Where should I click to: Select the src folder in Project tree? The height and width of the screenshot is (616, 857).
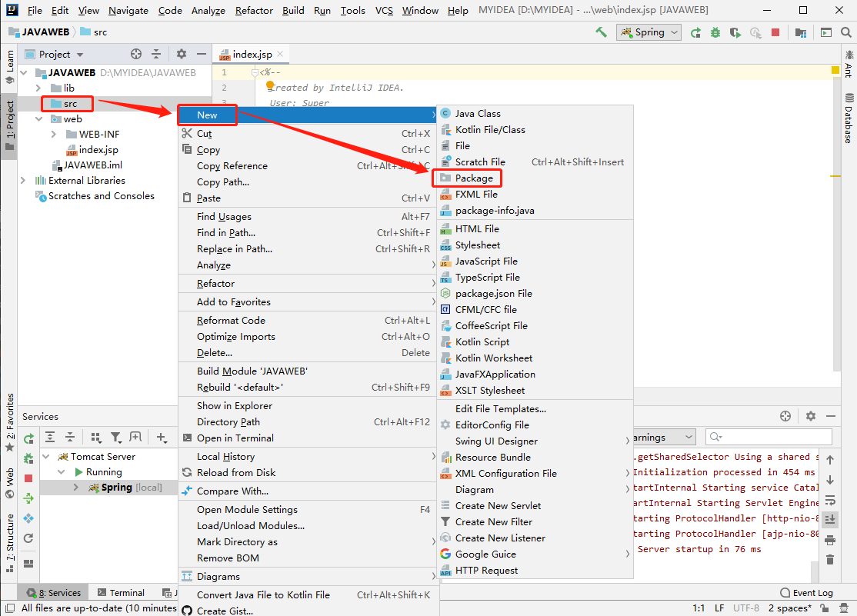70,104
